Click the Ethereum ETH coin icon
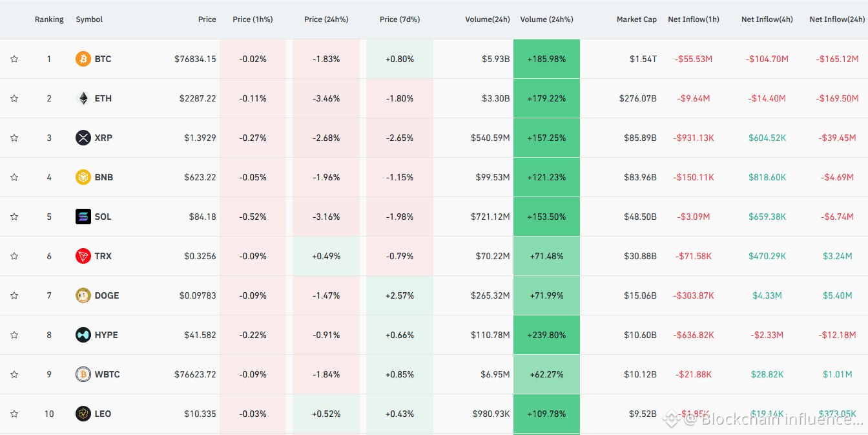The width and height of the screenshot is (868, 435). (83, 98)
